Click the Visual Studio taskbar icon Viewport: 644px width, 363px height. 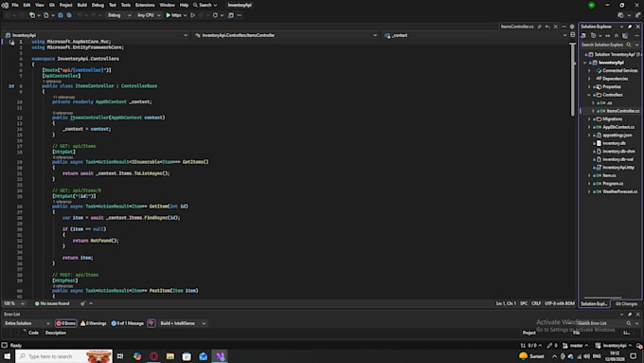tap(220, 356)
